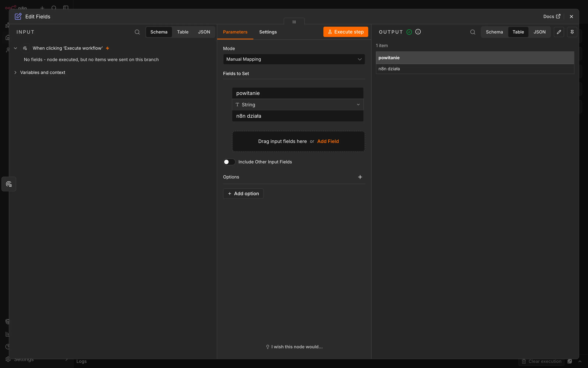Click the 'n8n działa' output table cell
The image size is (588, 368).
tap(475, 69)
